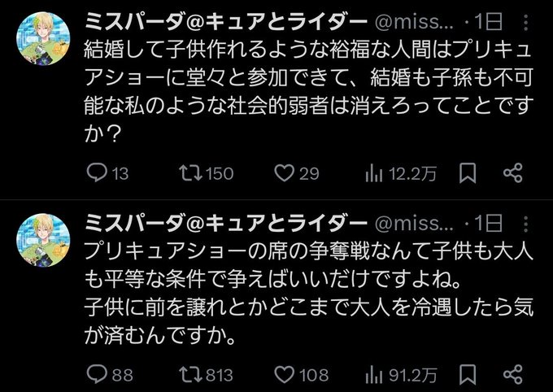Viewport: 553px width, 392px height.
Task: Reply to the second tweet with 88 replies
Action: tap(96, 375)
